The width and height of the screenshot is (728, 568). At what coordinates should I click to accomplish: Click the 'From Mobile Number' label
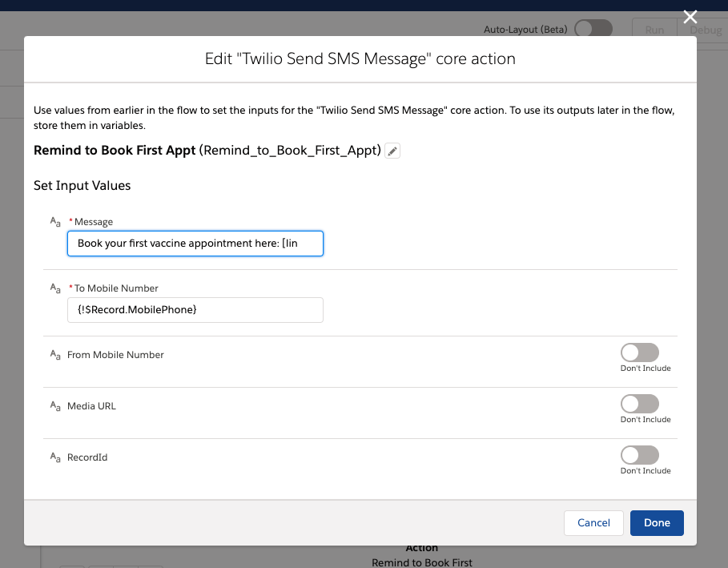[115, 355]
